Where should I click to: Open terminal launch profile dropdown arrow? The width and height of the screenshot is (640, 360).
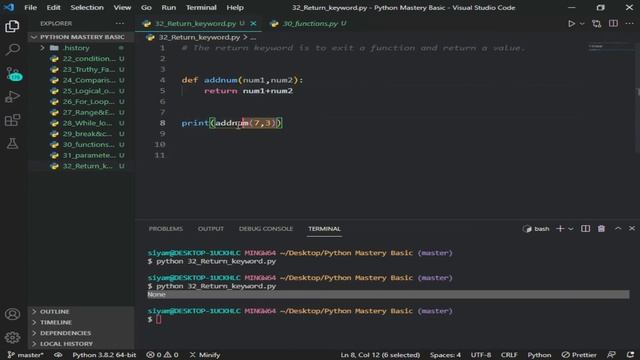pyautogui.click(x=571, y=229)
